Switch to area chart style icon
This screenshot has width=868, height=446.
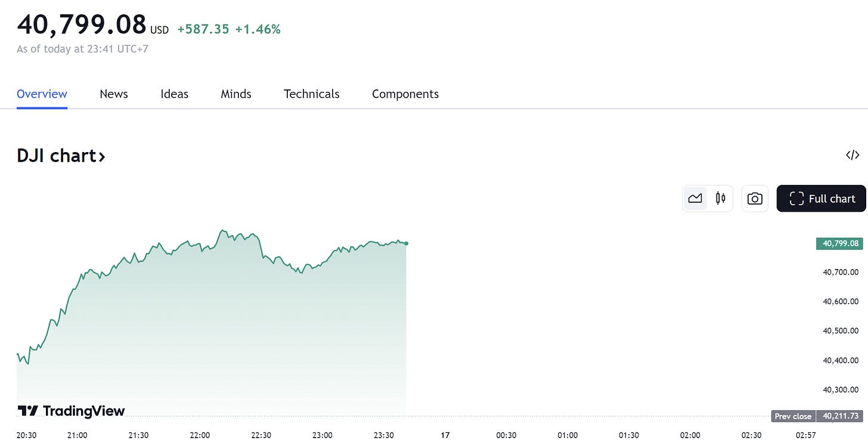695,199
